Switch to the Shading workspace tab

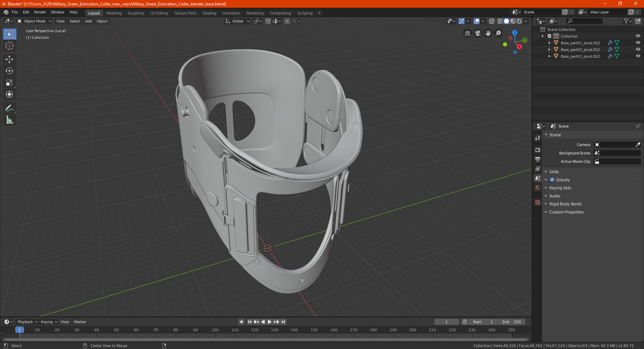[209, 13]
